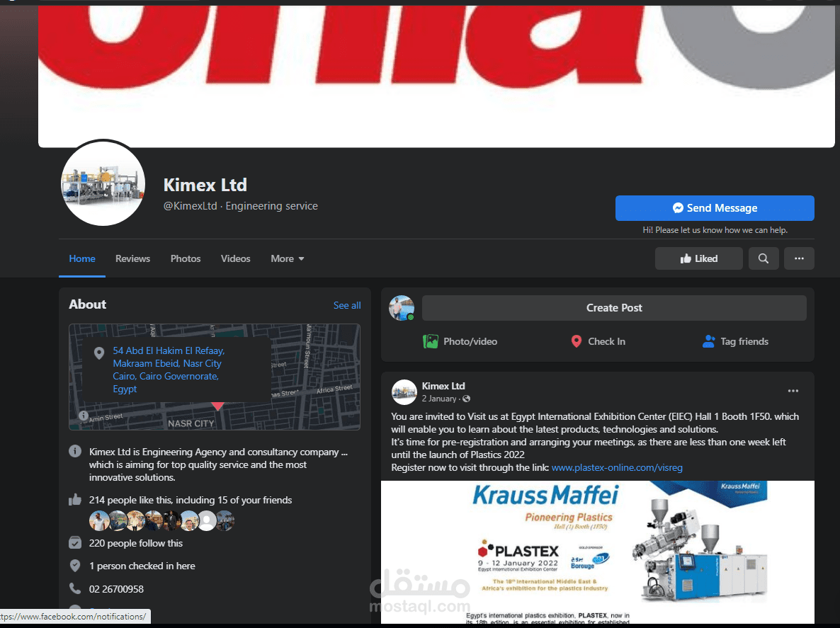The height and width of the screenshot is (628, 840).
Task: Click the Create Post button
Action: 614,308
